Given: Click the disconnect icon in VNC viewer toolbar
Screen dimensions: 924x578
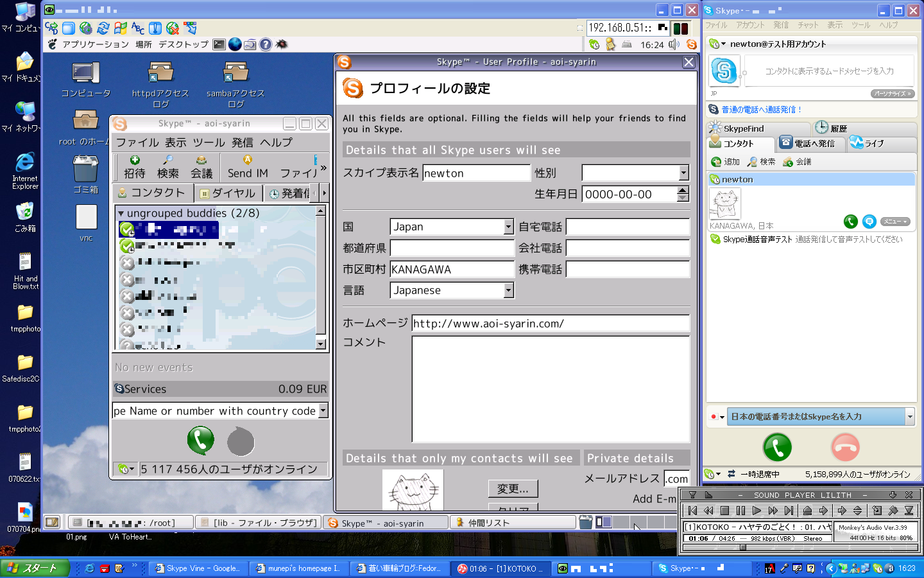Looking at the screenshot, I should 173,28.
